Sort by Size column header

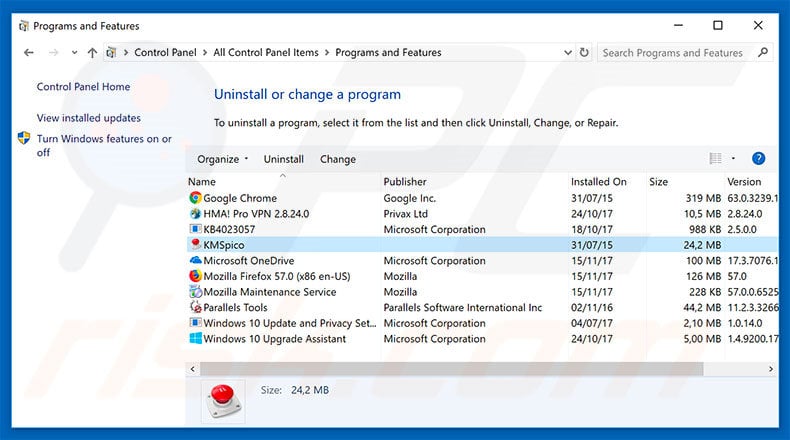tap(659, 181)
